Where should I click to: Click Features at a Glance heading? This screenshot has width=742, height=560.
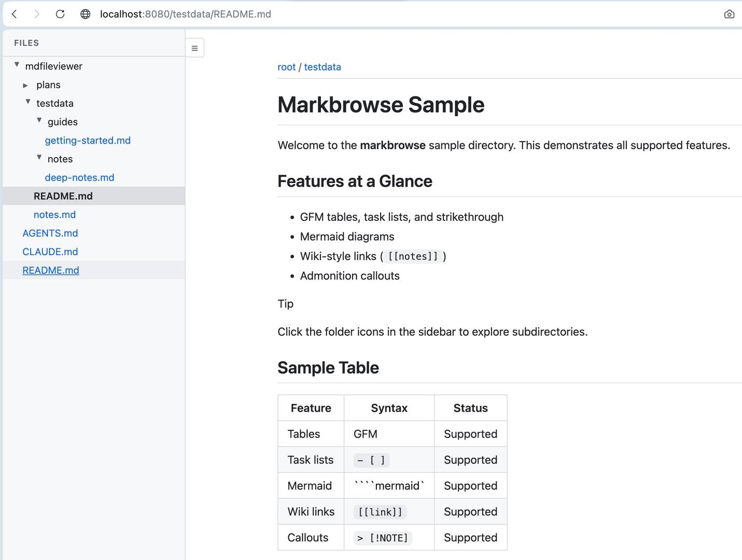tap(355, 181)
